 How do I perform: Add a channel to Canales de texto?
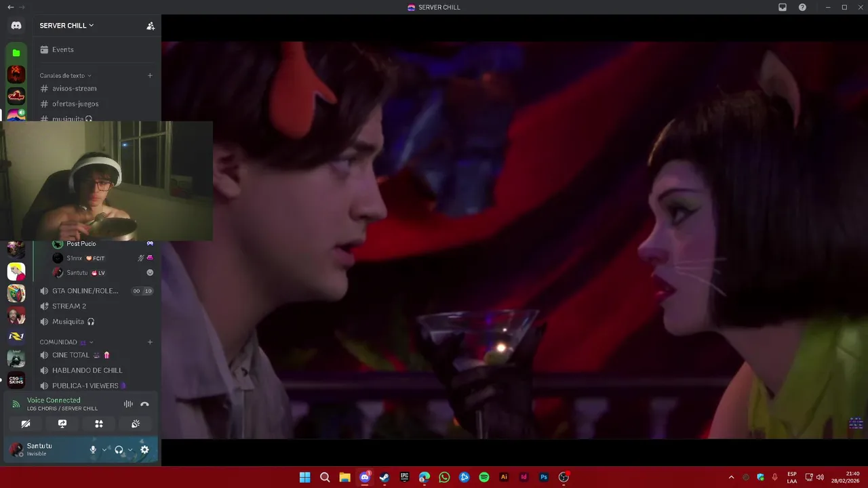150,75
